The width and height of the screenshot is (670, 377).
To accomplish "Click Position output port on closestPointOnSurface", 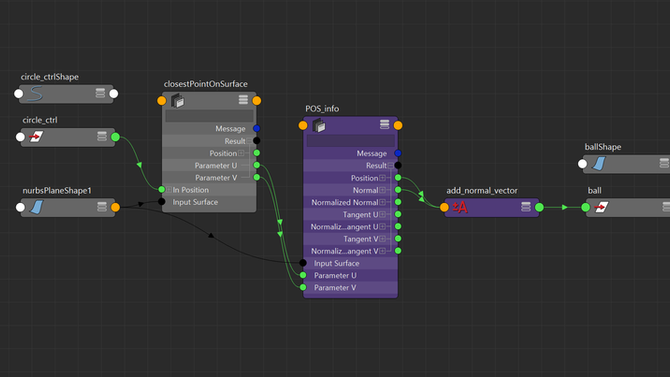I will click(256, 153).
